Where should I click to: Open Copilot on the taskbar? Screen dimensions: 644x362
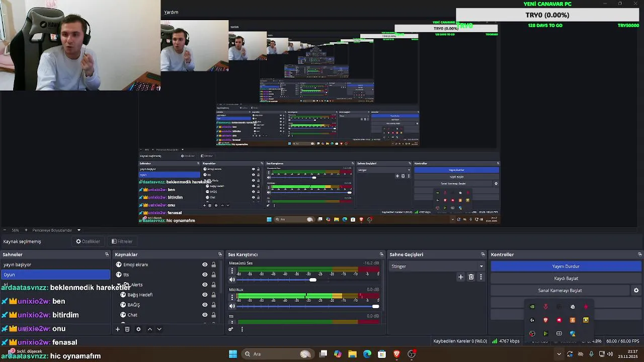[338, 354]
